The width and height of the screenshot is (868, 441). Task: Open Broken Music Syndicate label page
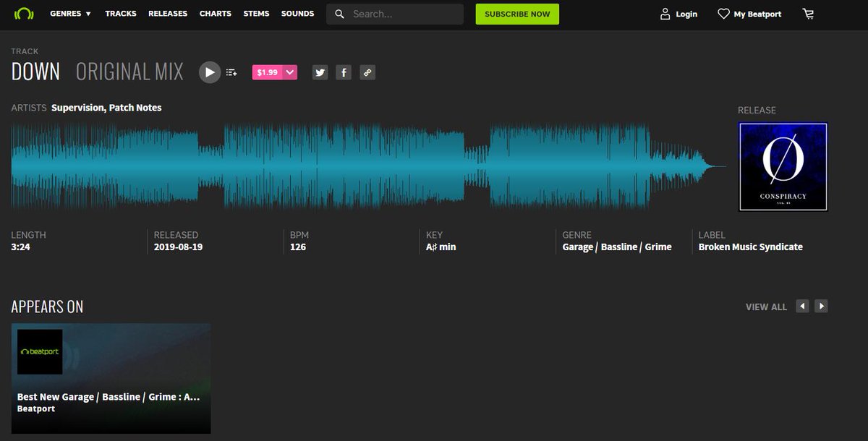tap(751, 247)
